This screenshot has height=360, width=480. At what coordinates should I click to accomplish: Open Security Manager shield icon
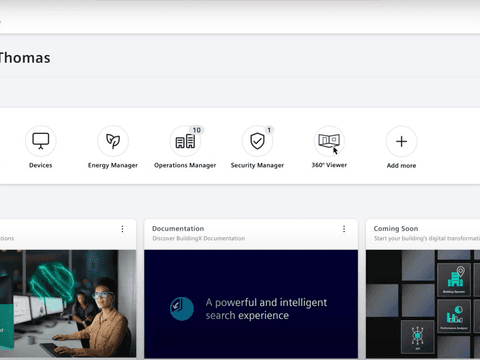pyautogui.click(x=257, y=141)
